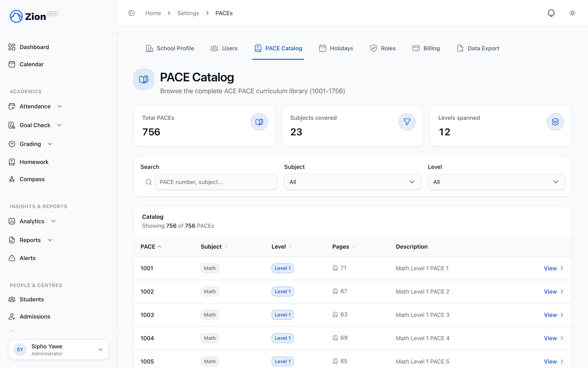Click the Zion logo icon
The image size is (588, 368).
tap(16, 16)
